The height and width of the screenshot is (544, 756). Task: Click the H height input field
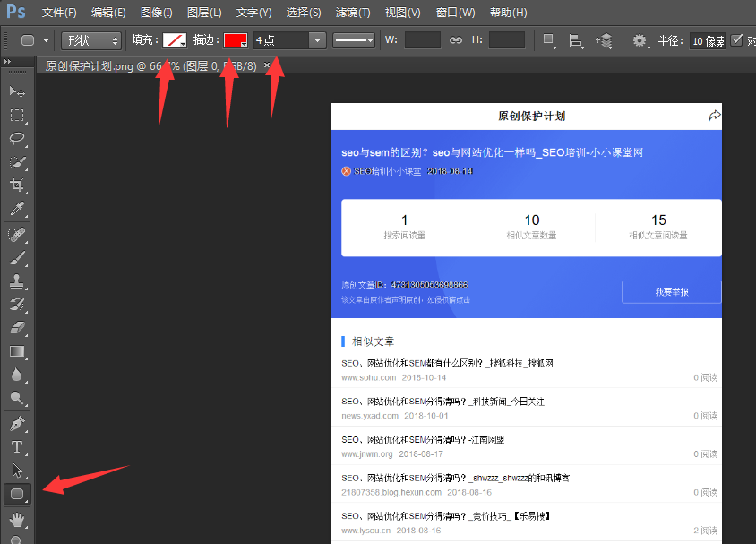[507, 40]
